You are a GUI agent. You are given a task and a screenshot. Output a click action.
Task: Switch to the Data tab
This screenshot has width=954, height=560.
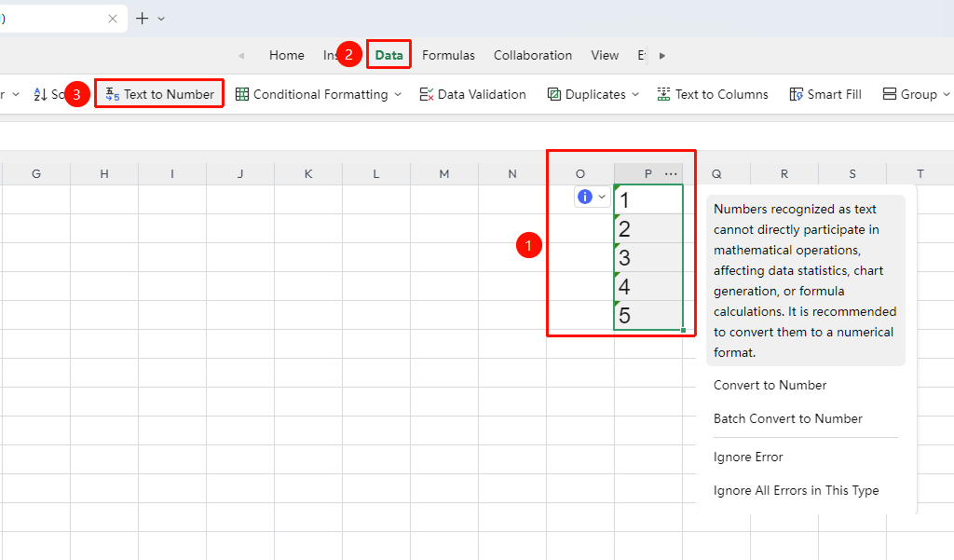388,55
